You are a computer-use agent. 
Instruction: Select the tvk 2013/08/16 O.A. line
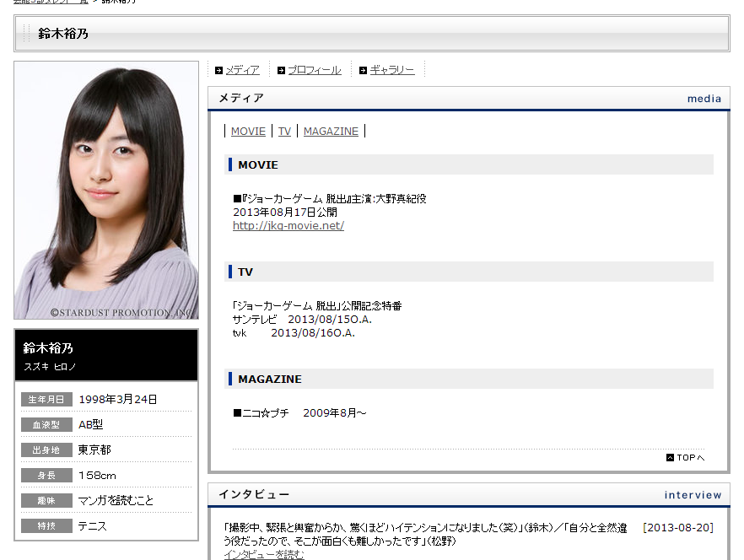pyautogui.click(x=294, y=332)
